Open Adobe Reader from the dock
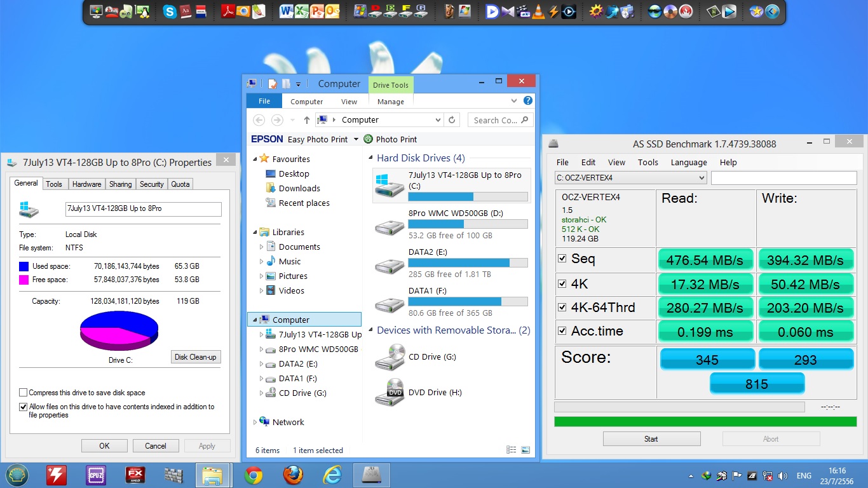868x488 pixels. pos(228,11)
